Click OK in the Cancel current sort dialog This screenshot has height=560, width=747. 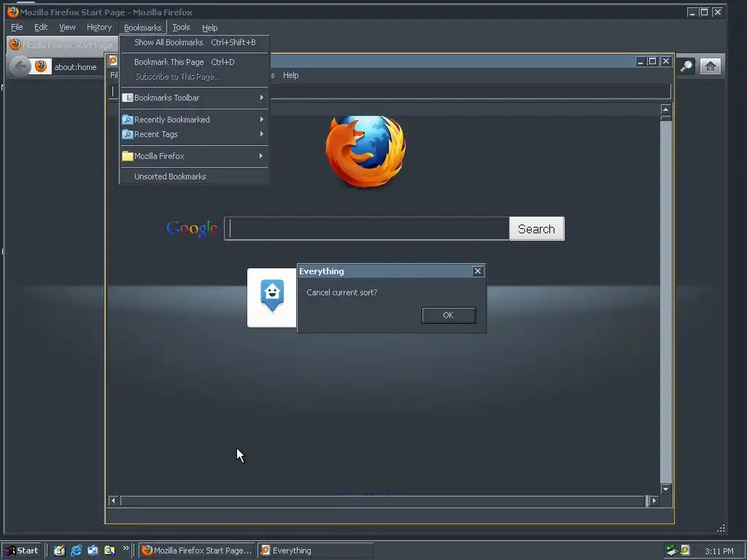449,315
